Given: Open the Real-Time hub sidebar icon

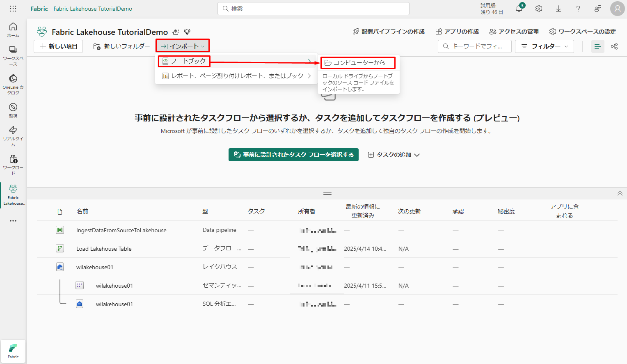Looking at the screenshot, I should (x=13, y=135).
